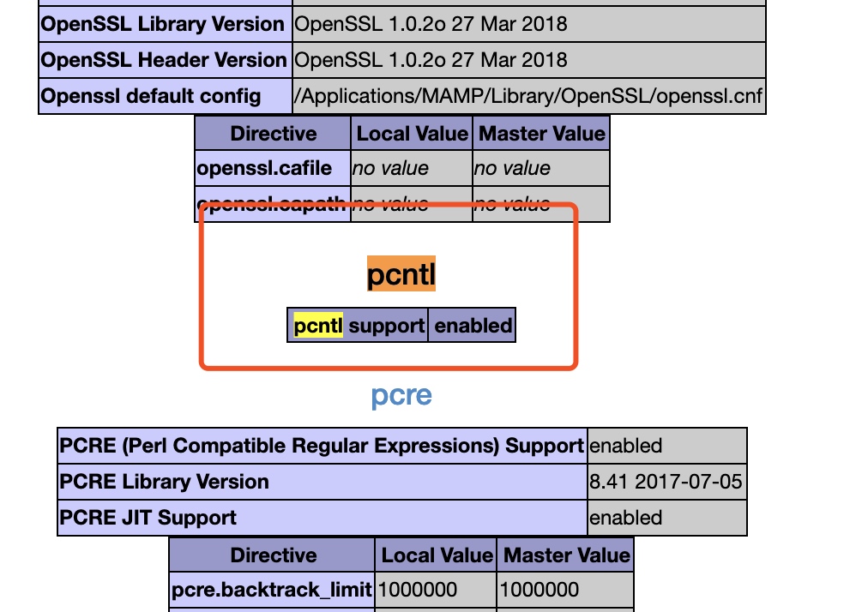Select the pcre.backtrack_limit master value 1000000

coord(565,590)
